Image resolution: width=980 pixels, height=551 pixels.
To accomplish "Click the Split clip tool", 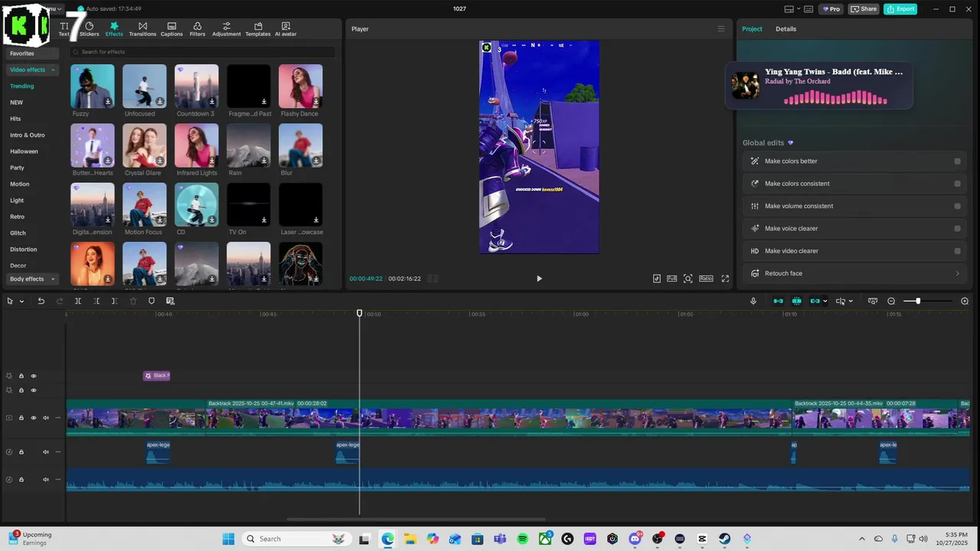I will [78, 301].
